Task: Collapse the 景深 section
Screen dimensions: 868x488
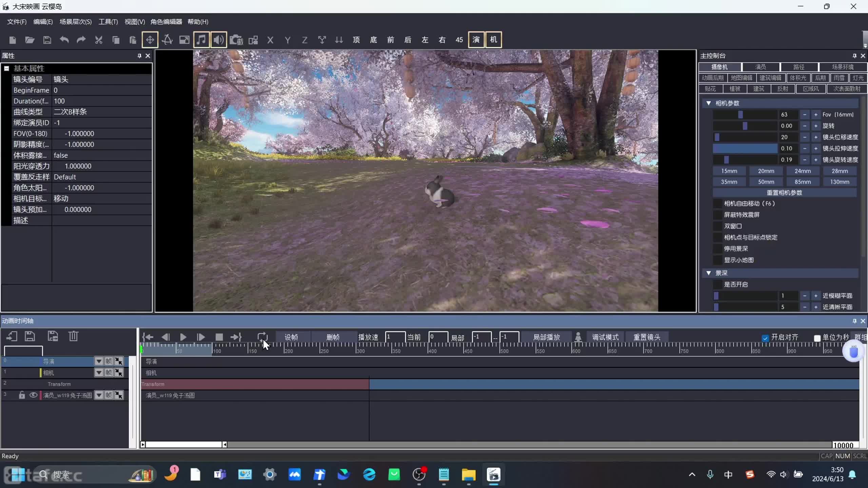Action: tap(708, 273)
